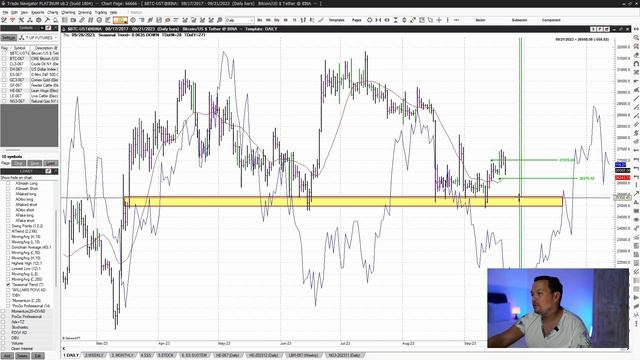Check the Volume indicator checkbox
This screenshot has height=360, width=640.
coord(3,343)
